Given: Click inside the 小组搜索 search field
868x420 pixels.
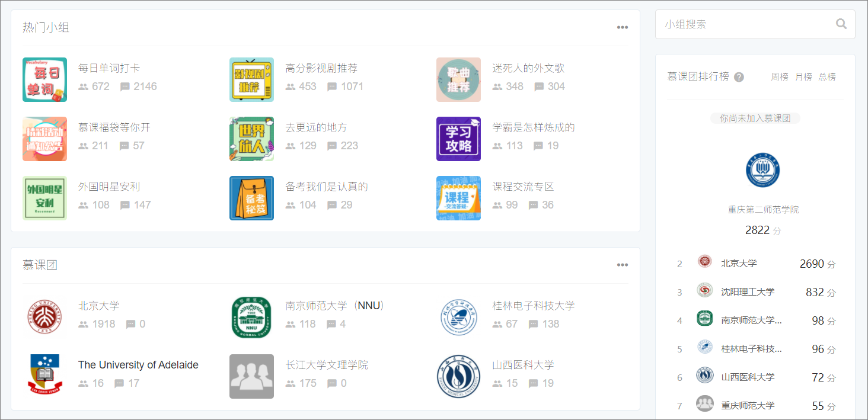Looking at the screenshot, I should pos(741,24).
